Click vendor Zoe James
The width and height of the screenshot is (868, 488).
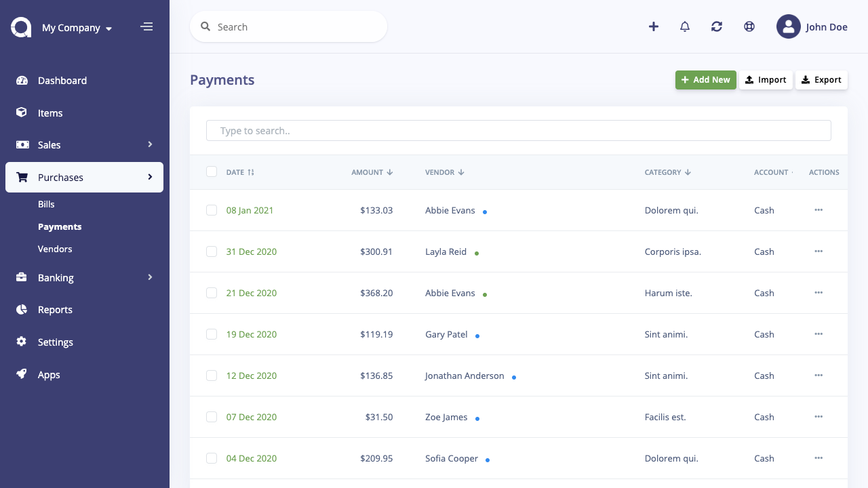[446, 417]
